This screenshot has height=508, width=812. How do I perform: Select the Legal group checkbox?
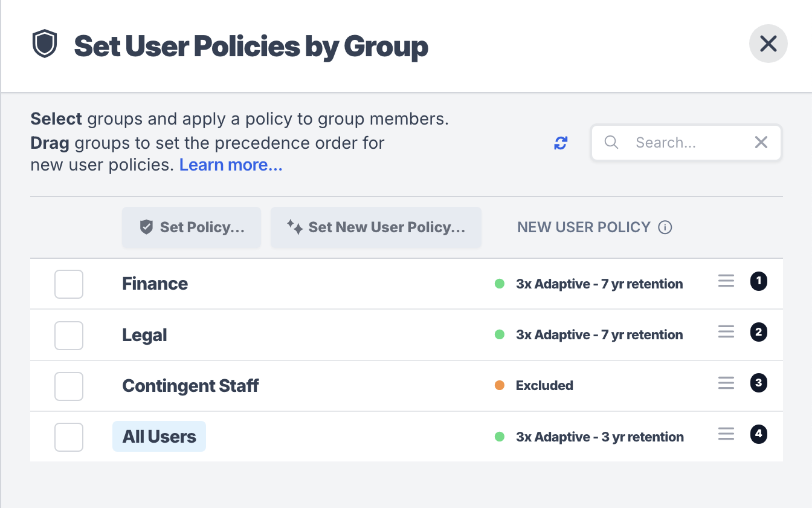point(69,335)
